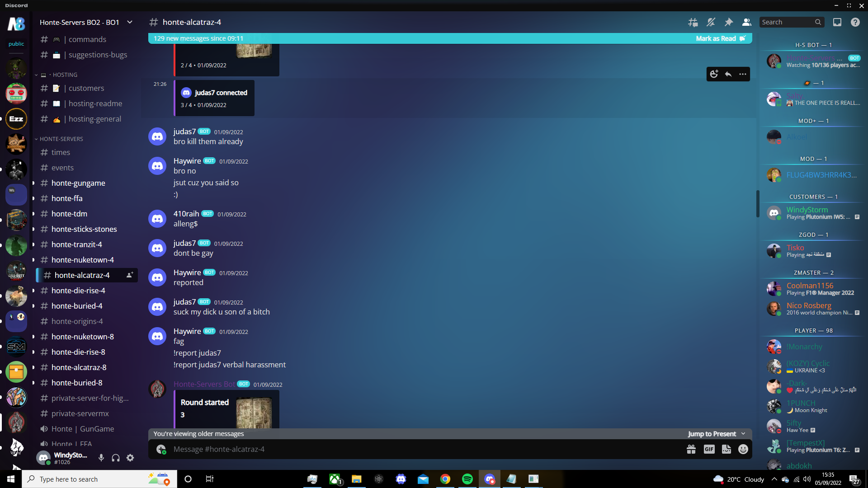Open the hosting-general channel
The width and height of the screenshot is (868, 488).
point(87,119)
